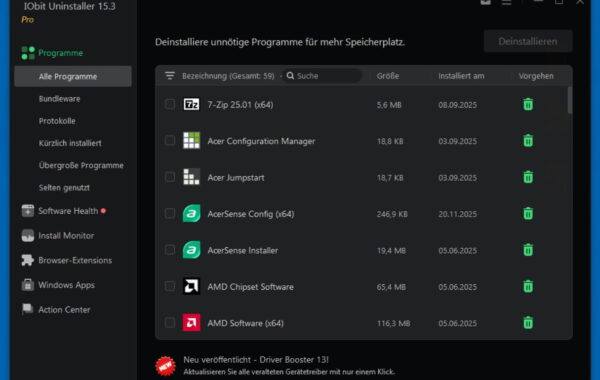The height and width of the screenshot is (380, 600).
Task: Click the AMD Chipset Software icon
Action: tap(191, 286)
